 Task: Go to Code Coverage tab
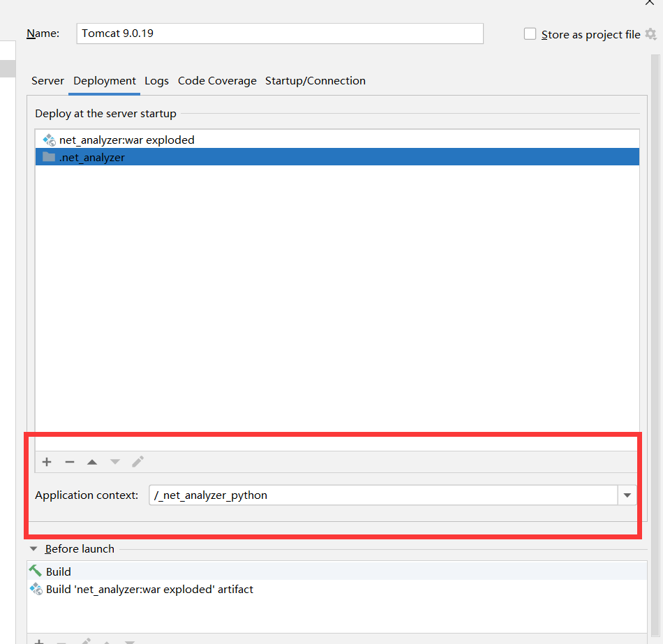tap(217, 81)
